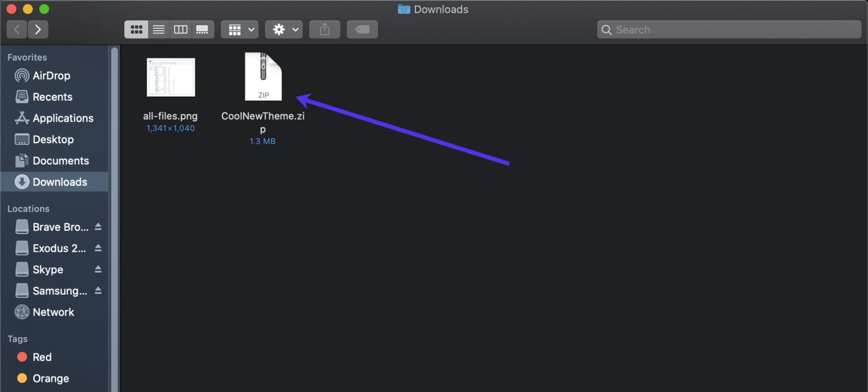The width and height of the screenshot is (868, 392).
Task: Open Documents folder in the sidebar
Action: point(60,161)
